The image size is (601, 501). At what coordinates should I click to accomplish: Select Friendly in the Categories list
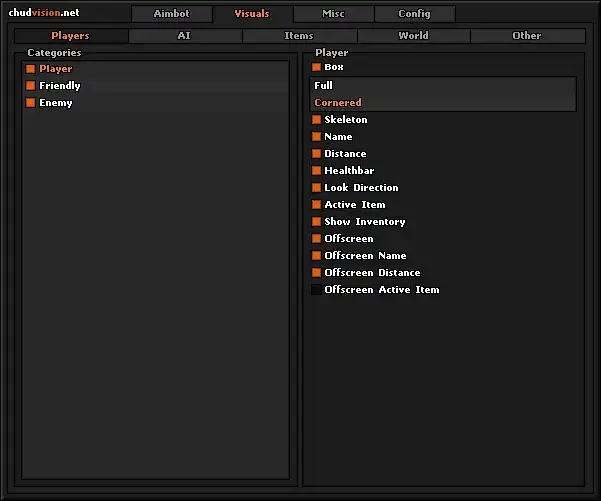click(x=59, y=86)
